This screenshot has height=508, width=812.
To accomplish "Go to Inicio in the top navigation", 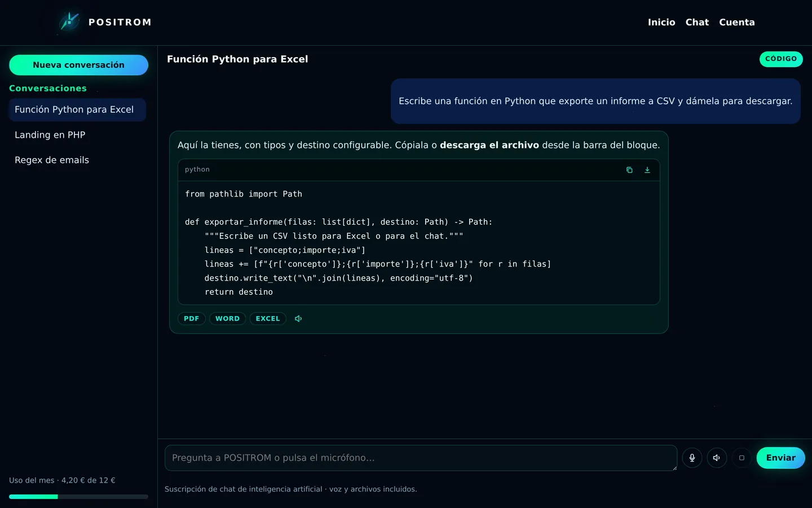I will [661, 23].
